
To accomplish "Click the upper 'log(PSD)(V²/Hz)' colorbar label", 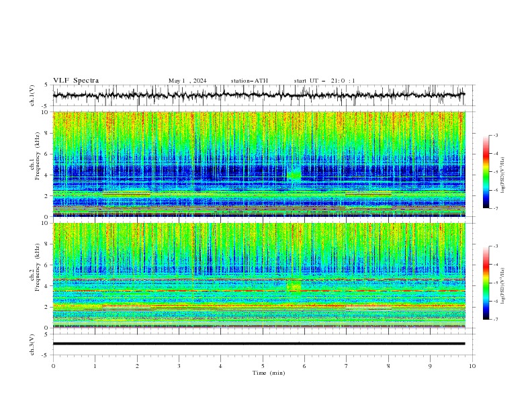I will pos(502,175).
